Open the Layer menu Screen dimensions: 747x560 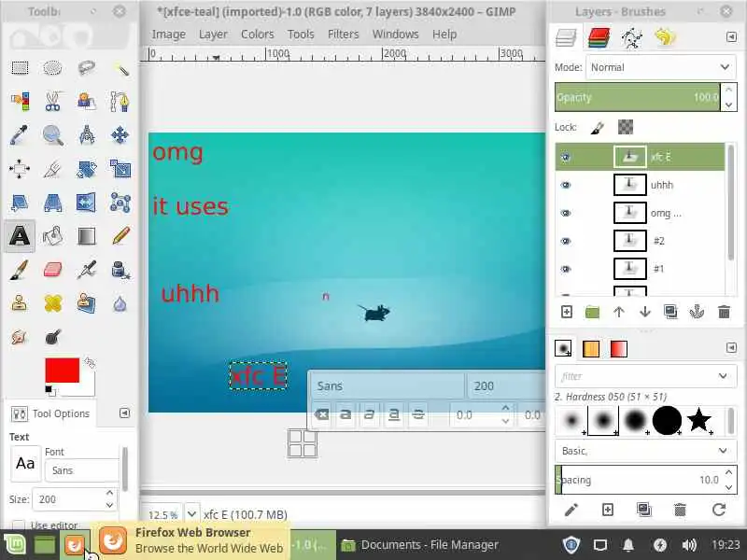point(213,35)
